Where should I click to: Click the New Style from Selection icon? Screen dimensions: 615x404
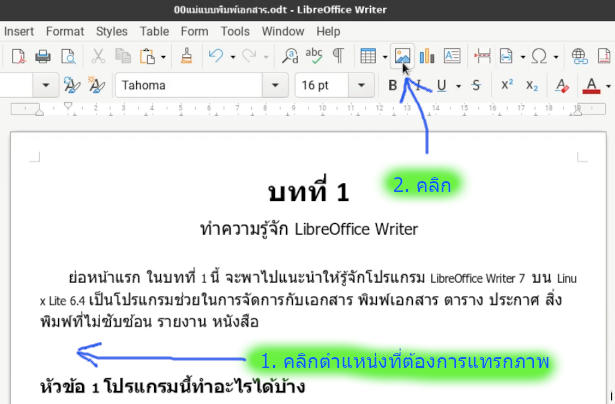pyautogui.click(x=96, y=85)
